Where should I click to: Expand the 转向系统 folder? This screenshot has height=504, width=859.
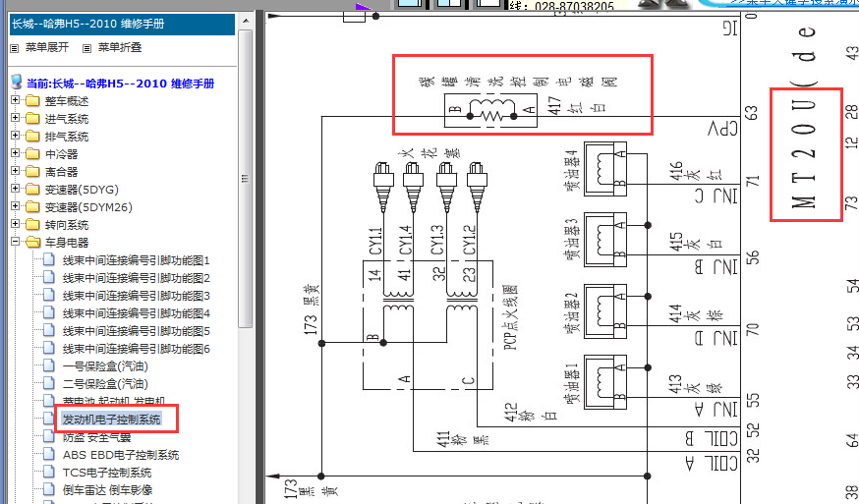point(16,224)
